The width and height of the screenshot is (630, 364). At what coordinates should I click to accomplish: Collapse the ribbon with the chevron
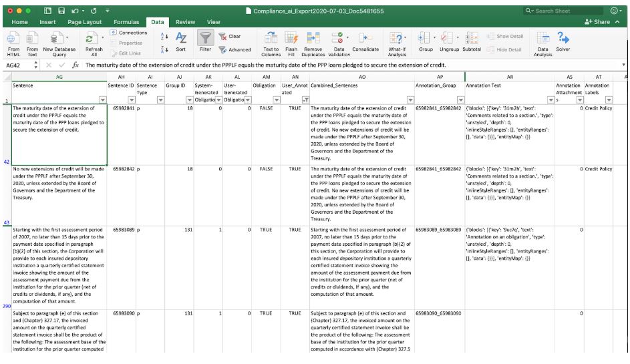tap(617, 21)
